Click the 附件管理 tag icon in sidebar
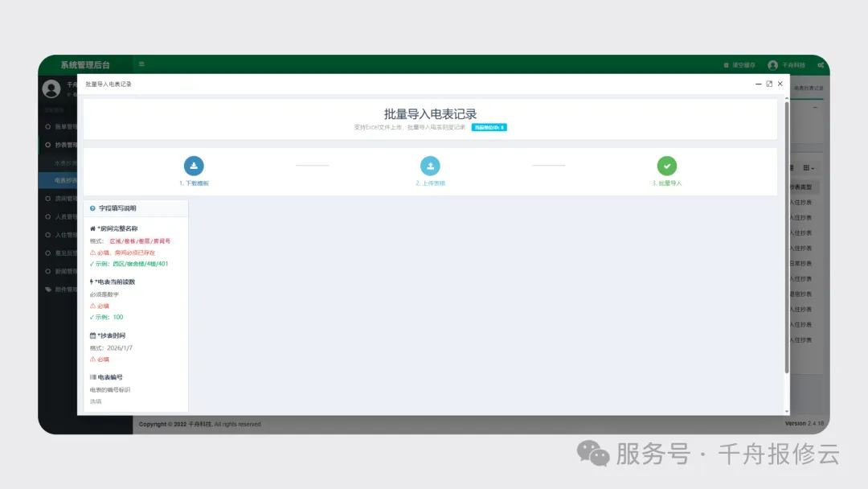 point(48,288)
